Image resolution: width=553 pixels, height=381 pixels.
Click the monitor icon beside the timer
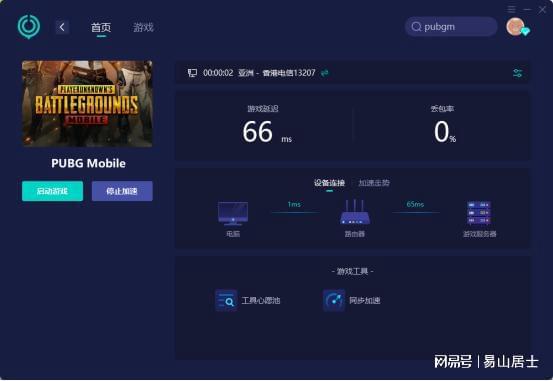point(192,73)
